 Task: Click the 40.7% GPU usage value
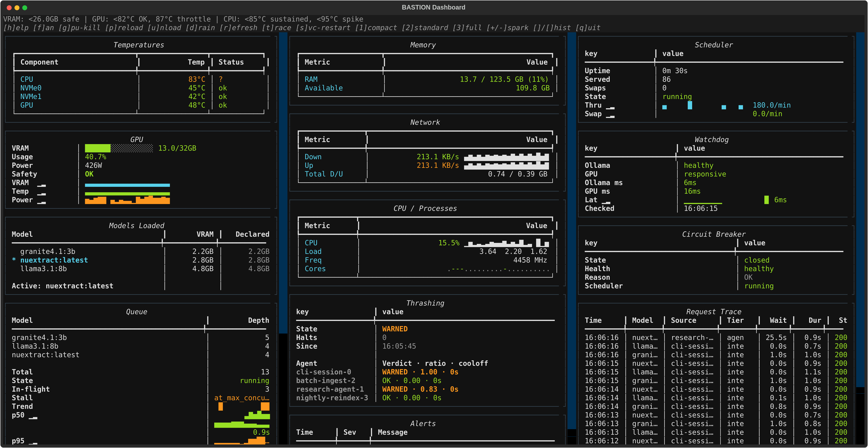point(95,157)
